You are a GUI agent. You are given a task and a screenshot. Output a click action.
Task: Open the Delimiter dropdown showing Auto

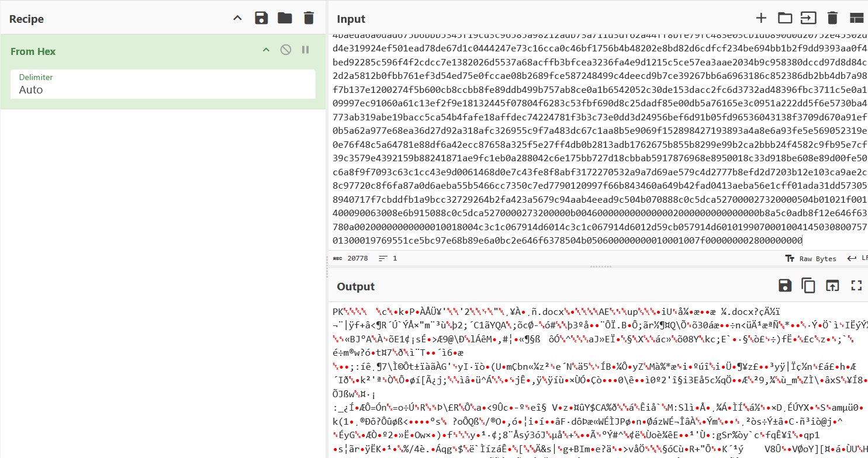163,84
